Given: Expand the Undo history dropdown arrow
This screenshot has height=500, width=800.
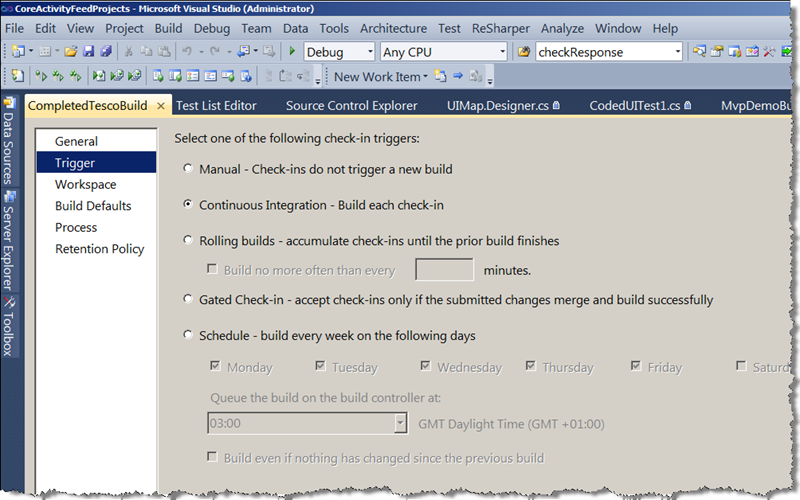Looking at the screenshot, I should click(x=201, y=52).
